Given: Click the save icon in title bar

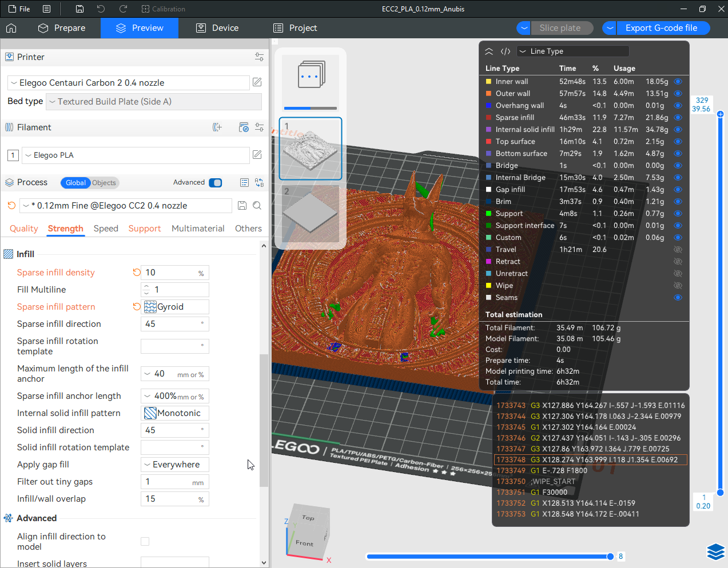Looking at the screenshot, I should tap(79, 9).
